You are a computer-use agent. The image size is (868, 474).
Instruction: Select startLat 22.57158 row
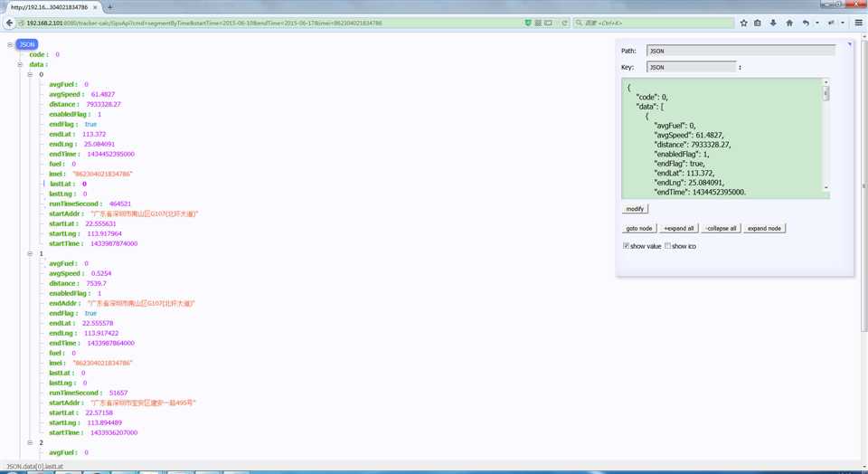click(80, 413)
